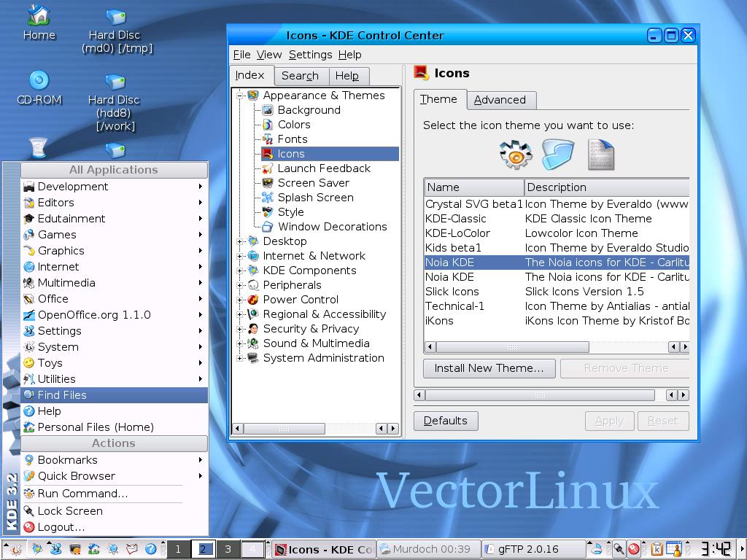Viewport: 747px width, 560px height.
Task: Open the Development submenu in the K menu
Action: pos(115,187)
